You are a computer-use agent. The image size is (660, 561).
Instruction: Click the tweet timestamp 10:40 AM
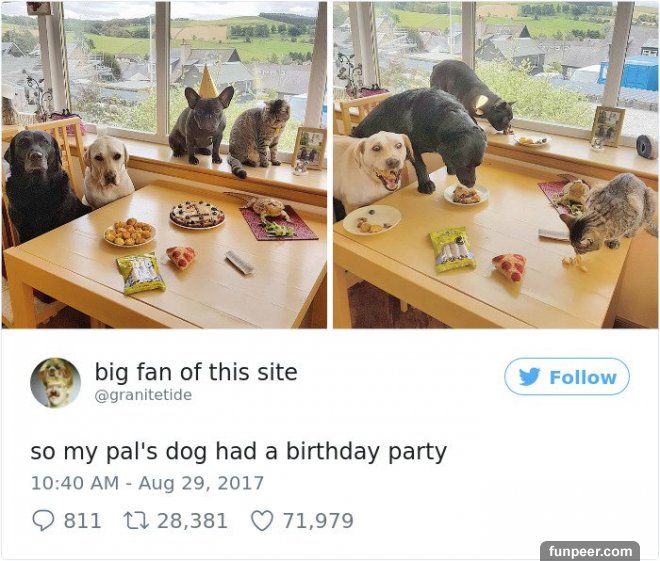point(75,483)
